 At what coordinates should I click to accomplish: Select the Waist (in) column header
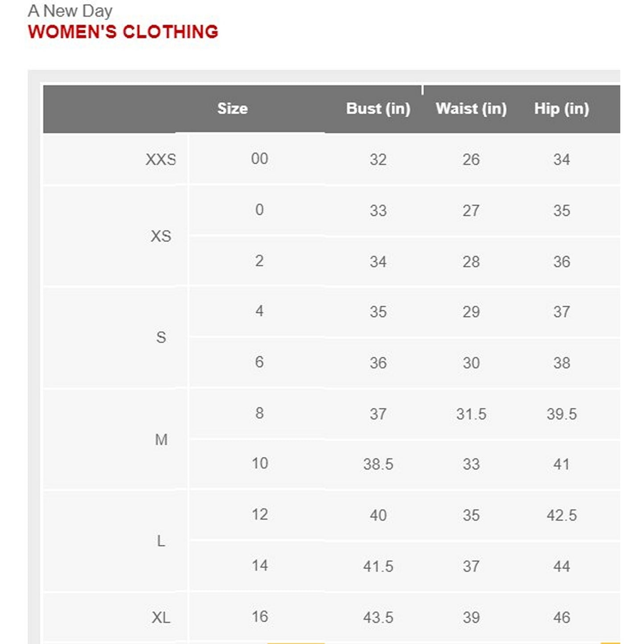click(x=471, y=109)
